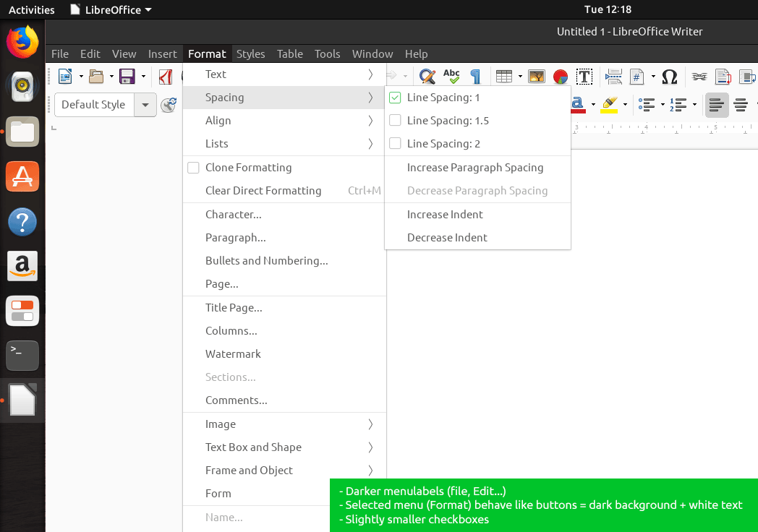Expand the Image submenu
Image resolution: width=758 pixels, height=532 pixels.
(x=284, y=424)
